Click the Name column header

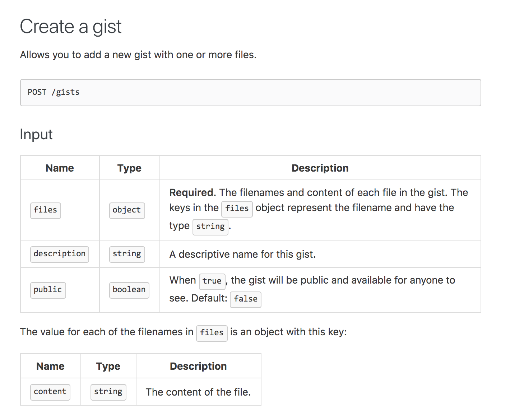60,168
